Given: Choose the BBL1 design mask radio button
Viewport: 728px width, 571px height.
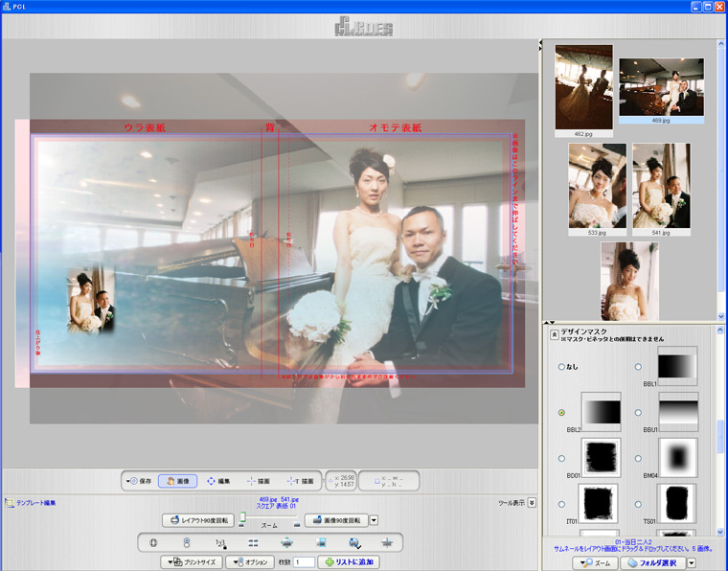Looking at the screenshot, I should click(639, 366).
